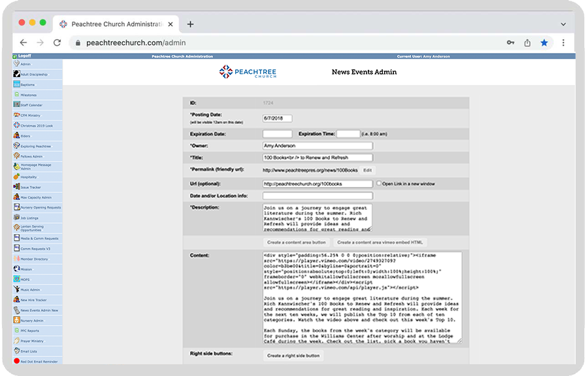
Task: Select the Exploring Peachtree icon
Action: [x=16, y=146]
